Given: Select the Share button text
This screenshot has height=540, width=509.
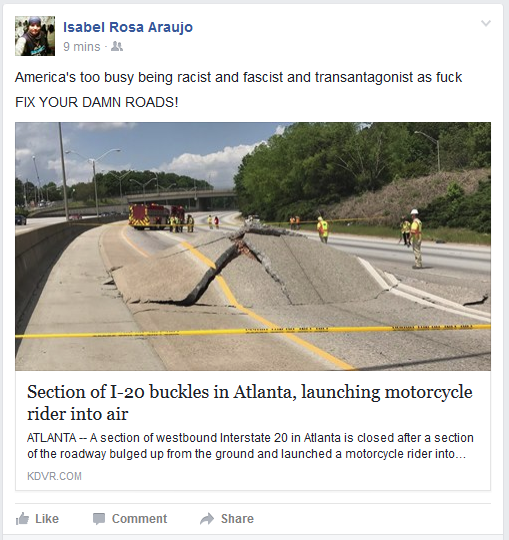Looking at the screenshot, I should 237,519.
